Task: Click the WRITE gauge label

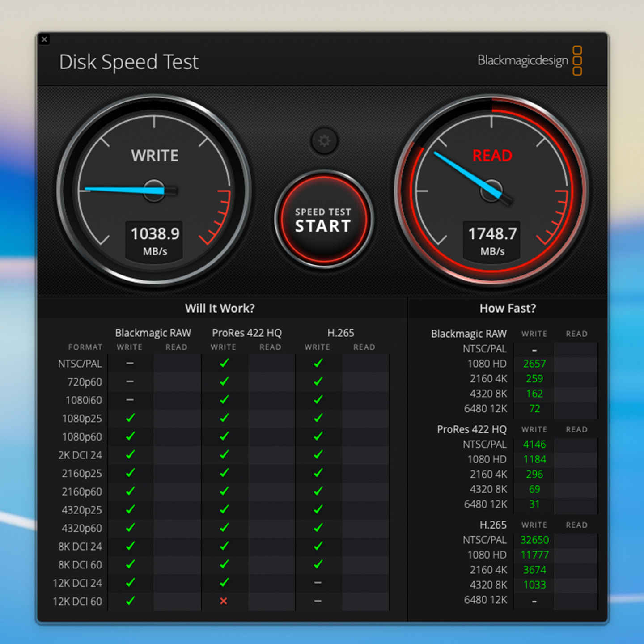Action: [155, 156]
